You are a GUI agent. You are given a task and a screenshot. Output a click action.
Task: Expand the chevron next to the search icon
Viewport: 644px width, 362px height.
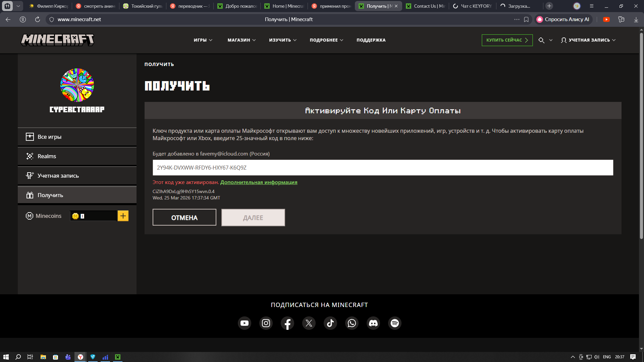tap(551, 40)
